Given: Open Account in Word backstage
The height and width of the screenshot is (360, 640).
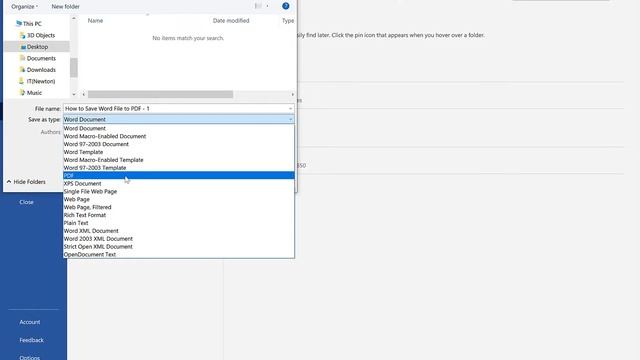Looking at the screenshot, I should click(30, 322).
